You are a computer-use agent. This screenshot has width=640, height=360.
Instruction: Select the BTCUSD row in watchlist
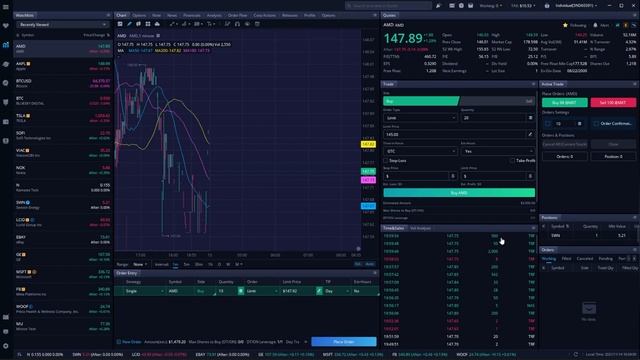[x=63, y=83]
